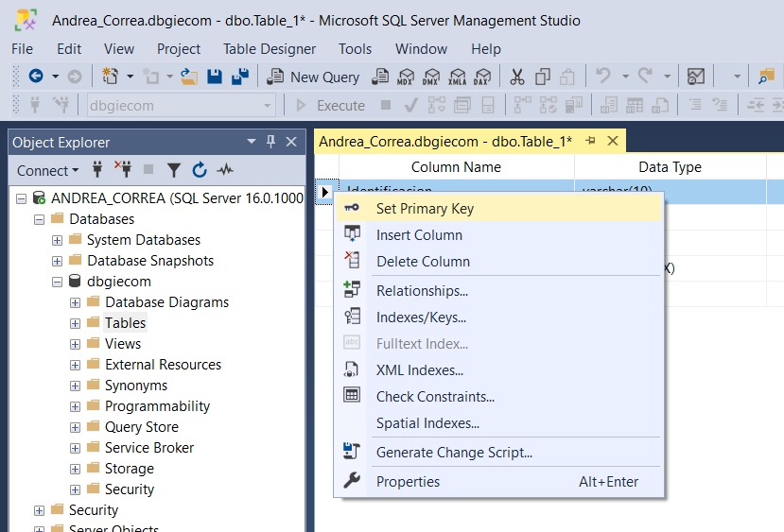Click the Undo arrow icon

click(603, 76)
